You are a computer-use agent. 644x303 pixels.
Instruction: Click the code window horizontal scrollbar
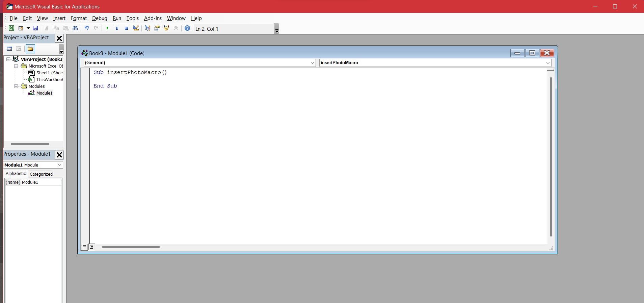click(131, 247)
